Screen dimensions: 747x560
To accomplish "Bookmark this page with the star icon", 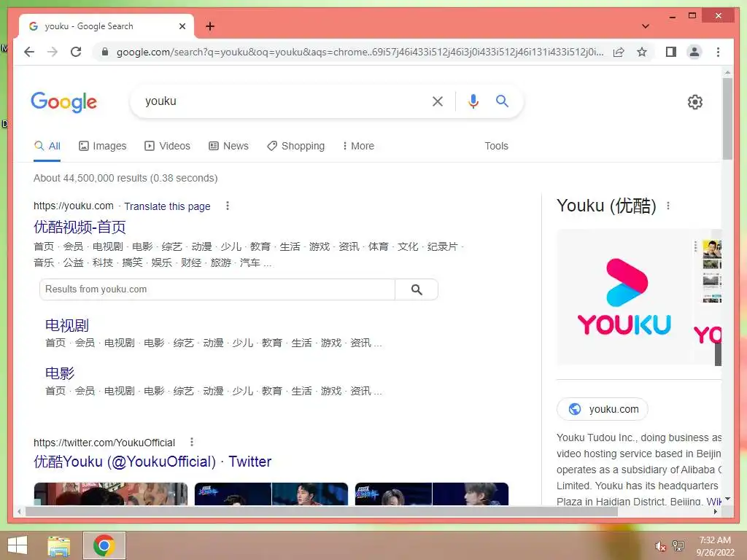I will [642, 52].
